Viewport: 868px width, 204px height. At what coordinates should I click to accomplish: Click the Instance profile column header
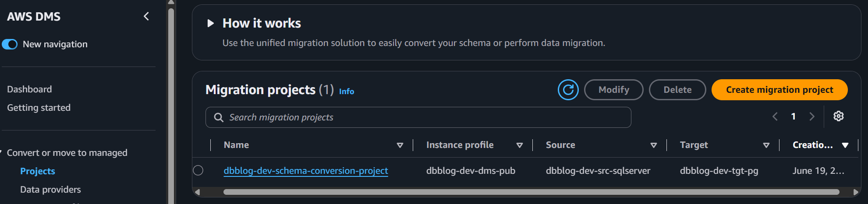point(460,145)
